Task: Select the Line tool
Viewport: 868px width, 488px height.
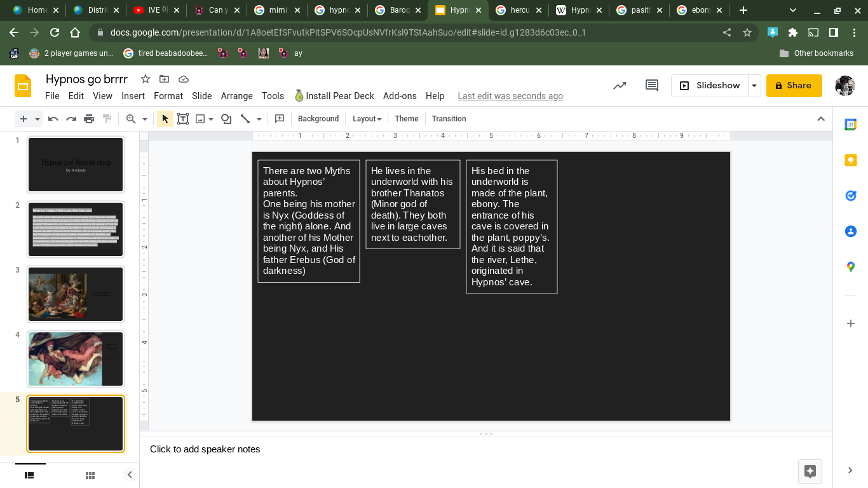Action: pyautogui.click(x=245, y=119)
